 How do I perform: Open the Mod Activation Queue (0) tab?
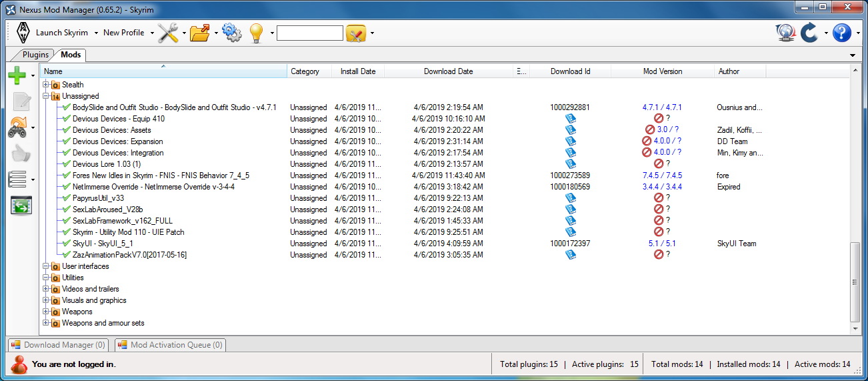[170, 345]
